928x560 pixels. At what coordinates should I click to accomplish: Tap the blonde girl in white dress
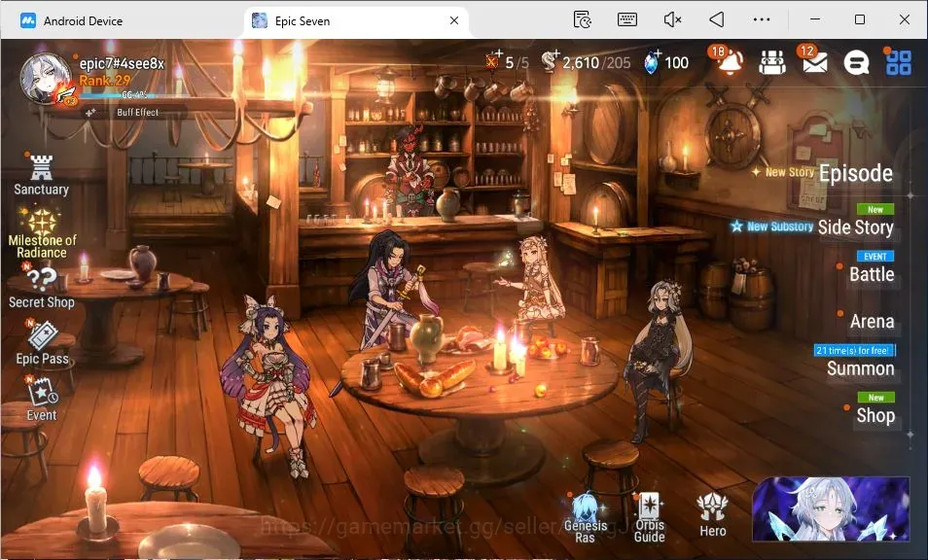click(x=536, y=278)
